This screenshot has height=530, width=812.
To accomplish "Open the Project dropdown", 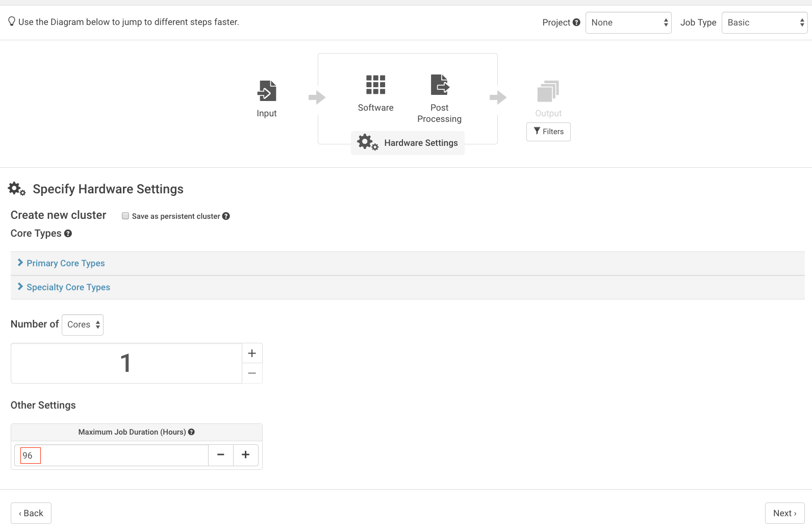I will click(x=628, y=22).
